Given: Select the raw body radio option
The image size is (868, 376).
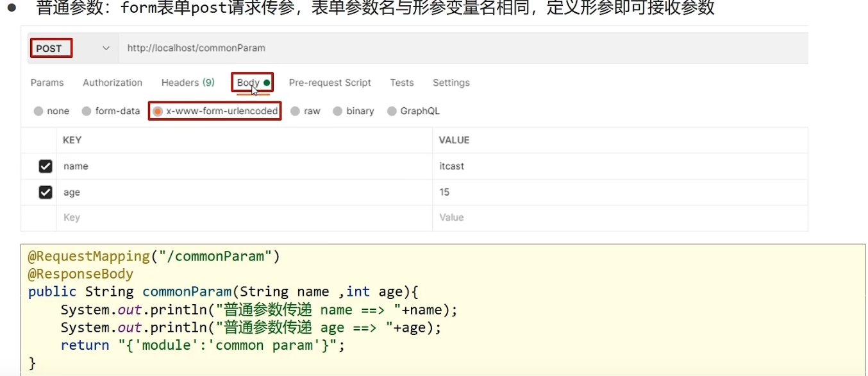Looking at the screenshot, I should tap(295, 111).
